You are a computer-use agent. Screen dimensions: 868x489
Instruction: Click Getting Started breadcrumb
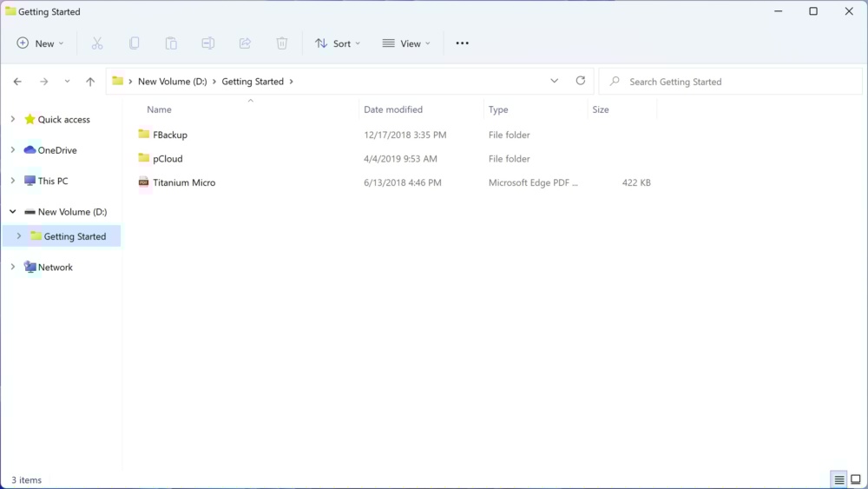pyautogui.click(x=253, y=82)
